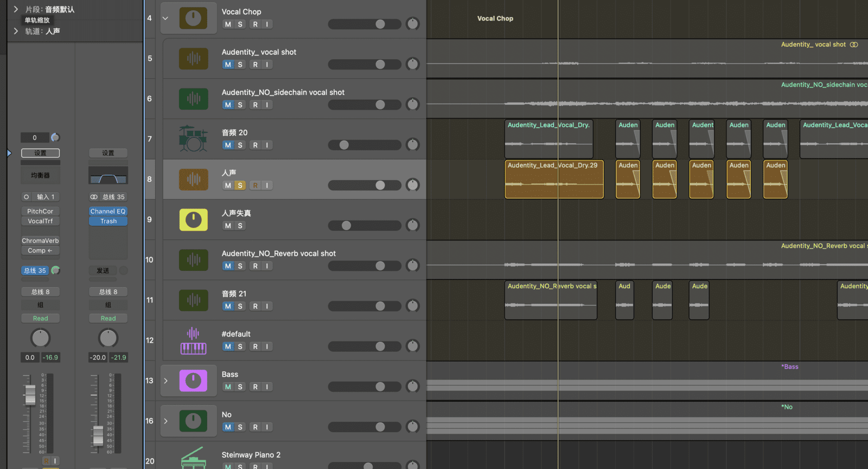
Task: Click the left channel strip pan knob
Action: pos(40,338)
